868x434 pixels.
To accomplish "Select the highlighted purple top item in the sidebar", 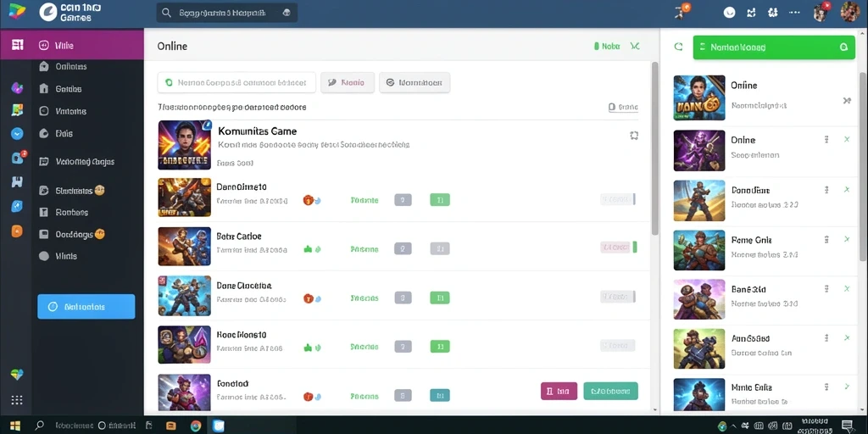I will [72, 46].
